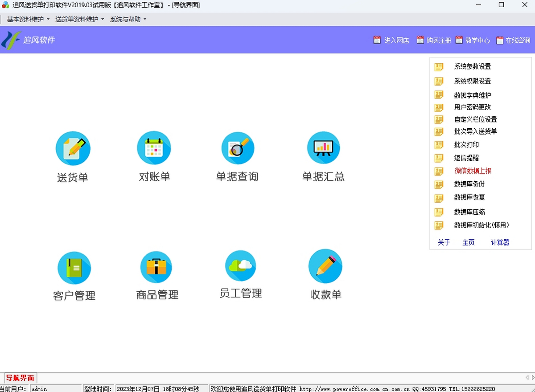Open the 送货单 delivery note icon
The image size is (535, 392).
pyautogui.click(x=73, y=149)
